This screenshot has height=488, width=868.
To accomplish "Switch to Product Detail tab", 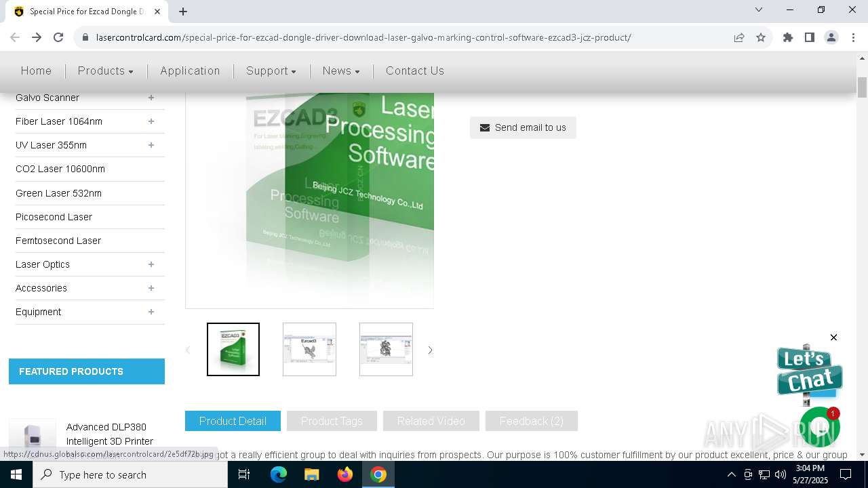I will (x=233, y=421).
